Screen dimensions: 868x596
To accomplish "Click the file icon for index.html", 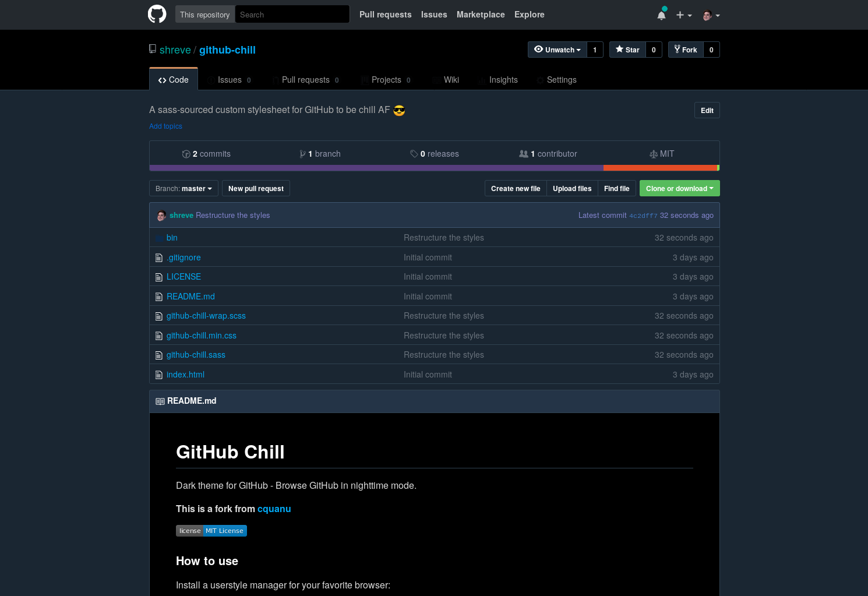I will click(x=159, y=375).
